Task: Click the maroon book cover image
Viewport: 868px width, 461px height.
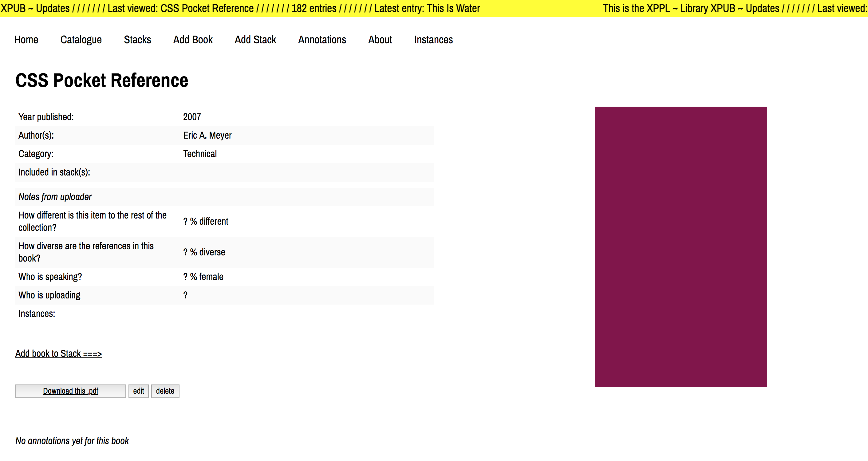Action: tap(681, 246)
